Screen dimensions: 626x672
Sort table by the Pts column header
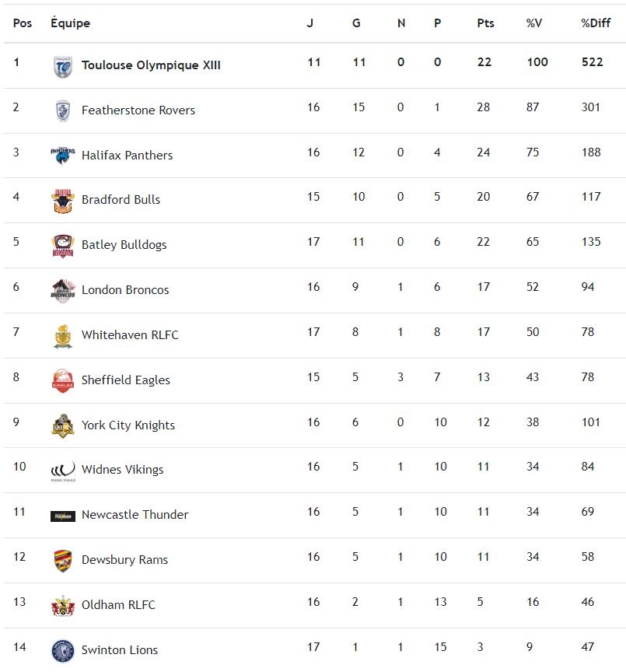(x=485, y=23)
